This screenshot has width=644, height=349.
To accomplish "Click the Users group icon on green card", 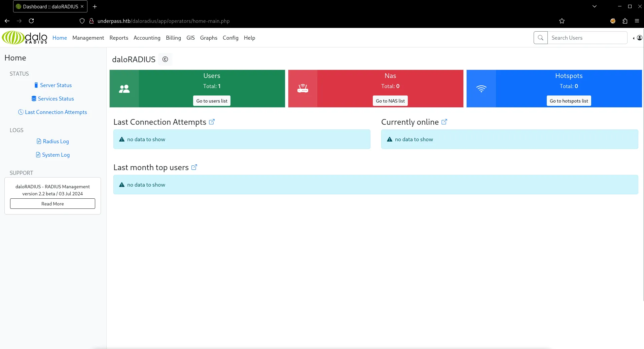I will point(124,89).
